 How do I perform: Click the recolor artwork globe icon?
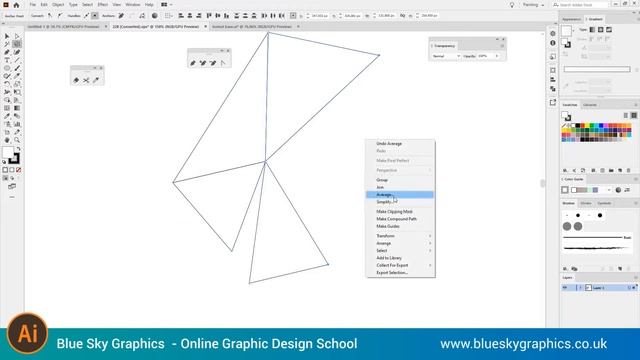coord(155,16)
